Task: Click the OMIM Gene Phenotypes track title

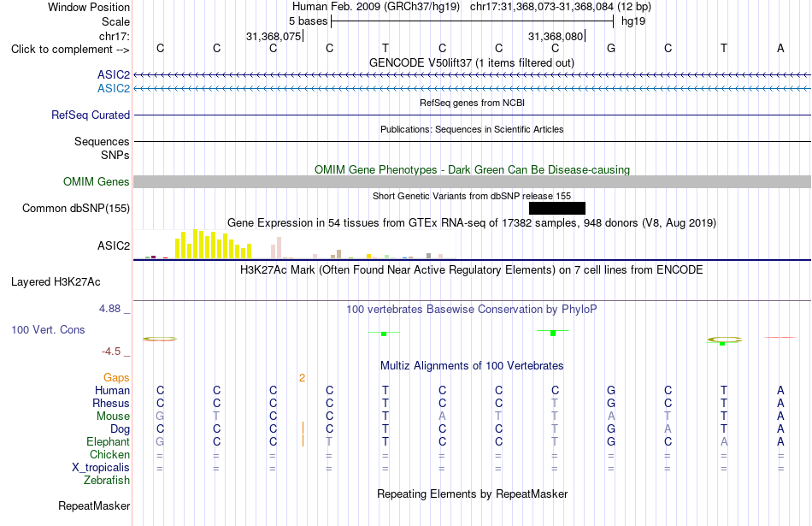Action: tap(473, 169)
